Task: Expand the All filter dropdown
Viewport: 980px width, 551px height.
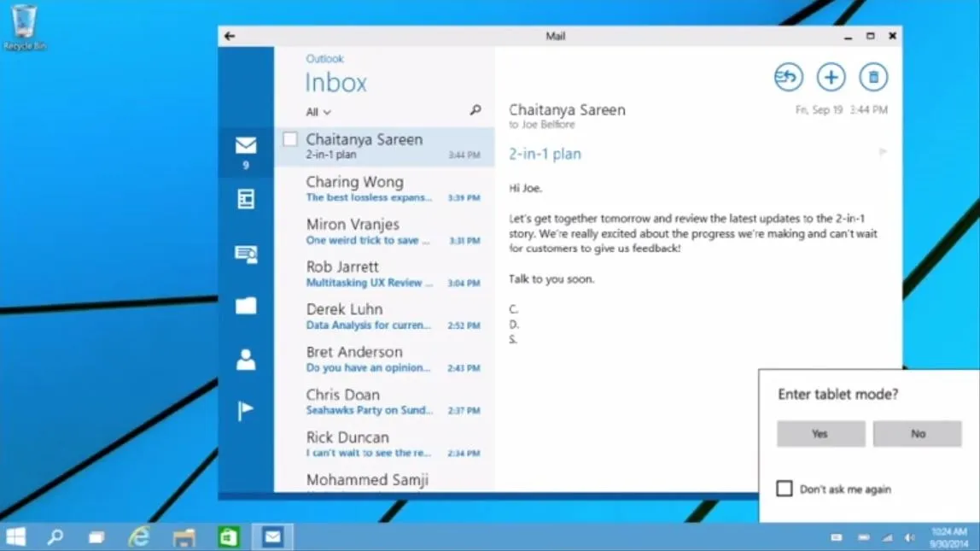Action: (x=318, y=112)
